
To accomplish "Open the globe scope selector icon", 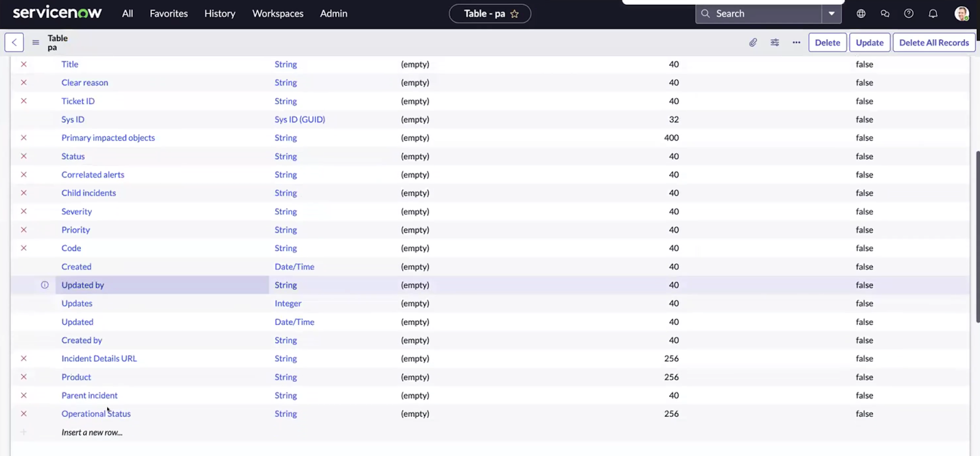I will tap(861, 13).
